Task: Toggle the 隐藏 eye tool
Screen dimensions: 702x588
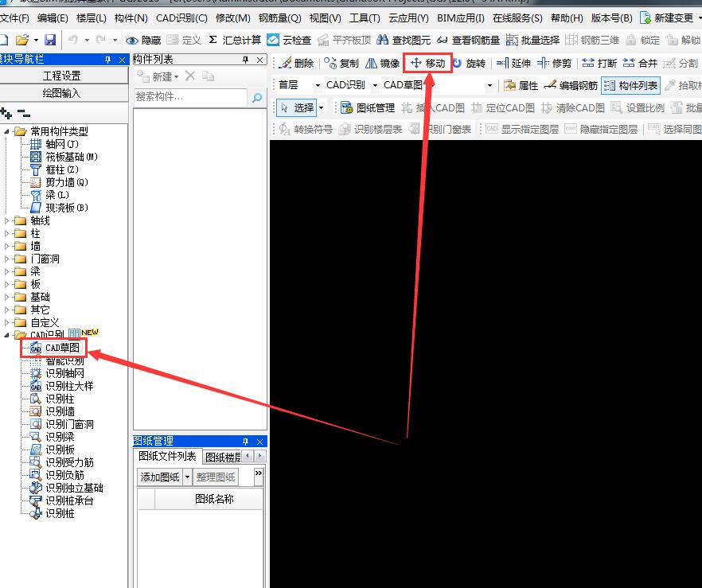Action: tap(143, 41)
